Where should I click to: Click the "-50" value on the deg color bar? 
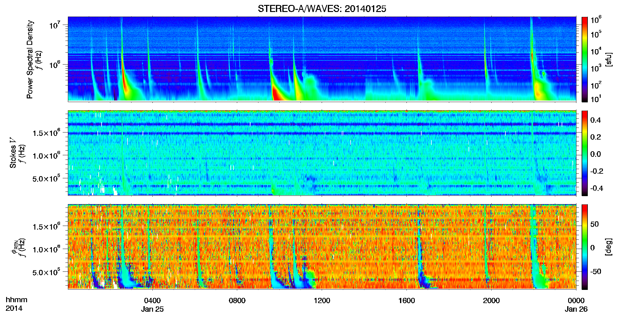[x=595, y=272]
